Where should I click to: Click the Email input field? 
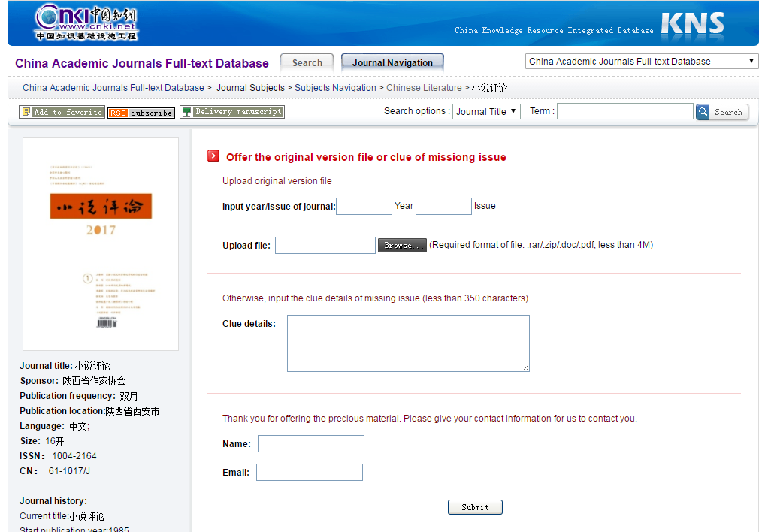(310, 472)
